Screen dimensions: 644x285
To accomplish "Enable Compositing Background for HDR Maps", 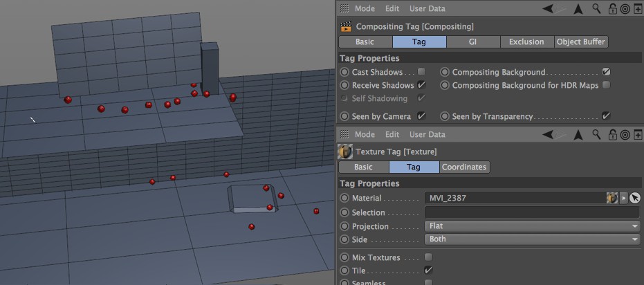I will tap(606, 85).
